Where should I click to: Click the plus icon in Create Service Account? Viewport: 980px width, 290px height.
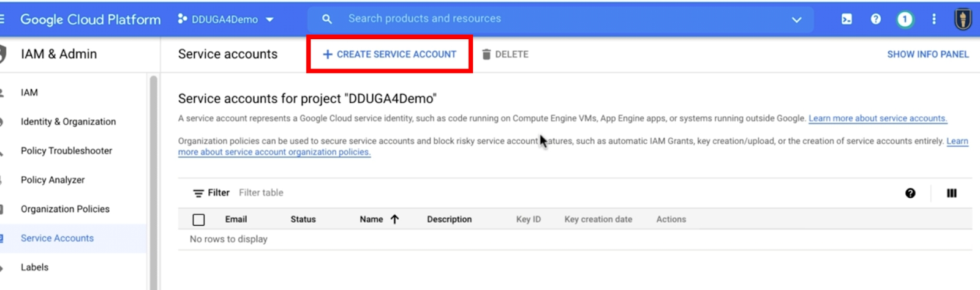[328, 54]
